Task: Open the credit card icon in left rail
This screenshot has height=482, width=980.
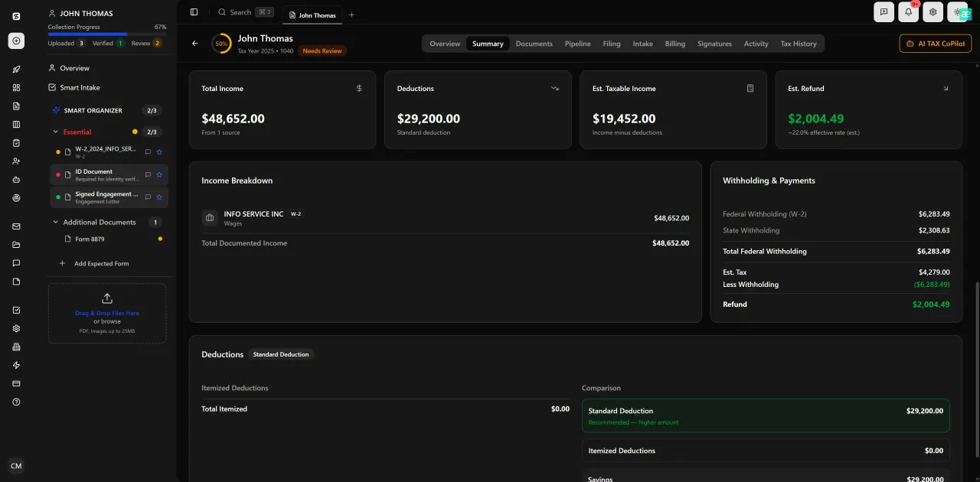Action: point(16,383)
